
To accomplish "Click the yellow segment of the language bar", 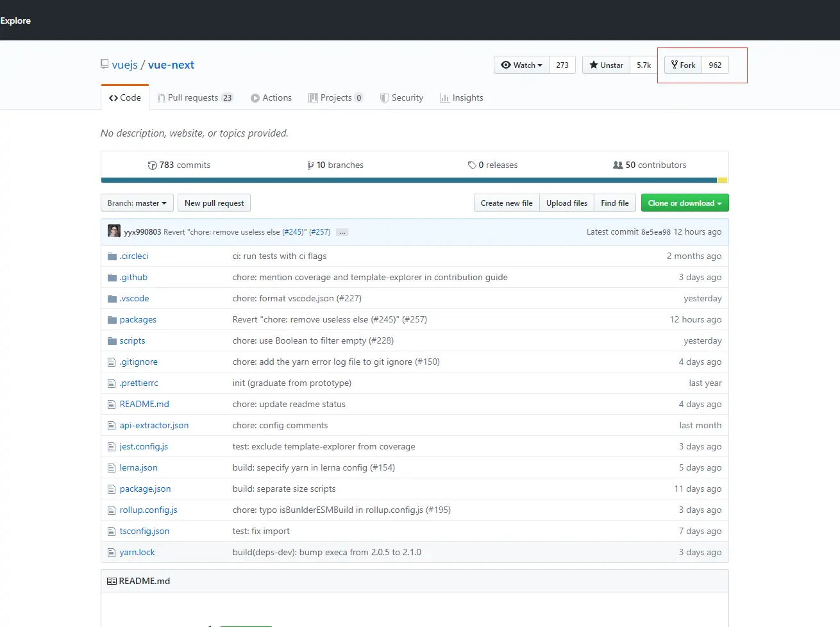I will click(x=722, y=180).
